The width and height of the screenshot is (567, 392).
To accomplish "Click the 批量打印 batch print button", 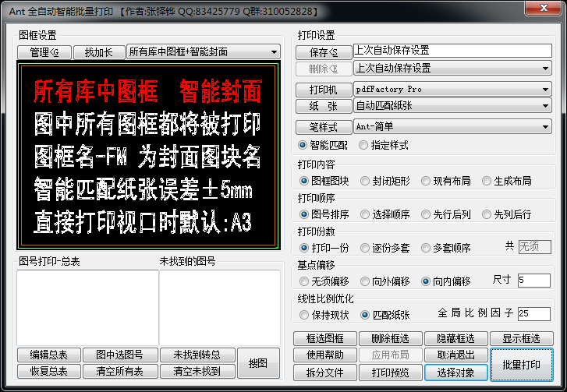I will 521,364.
